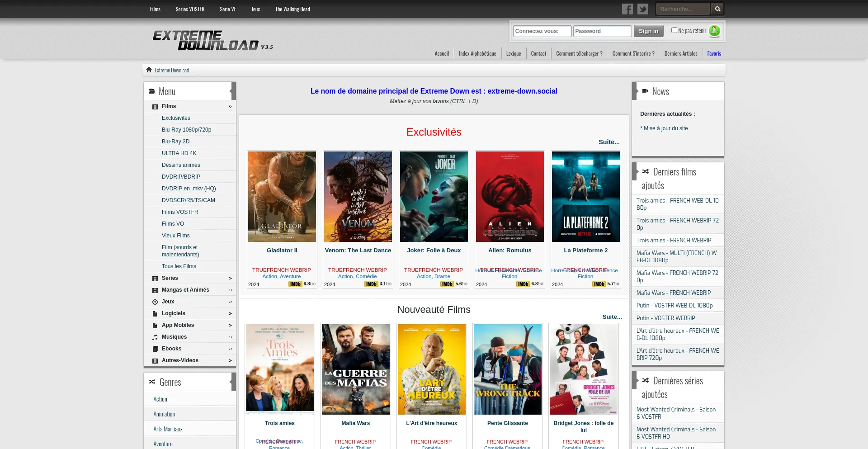Screen dimensions: 868x449
Task: Open the Gladiator II poster
Action: [x=282, y=197]
